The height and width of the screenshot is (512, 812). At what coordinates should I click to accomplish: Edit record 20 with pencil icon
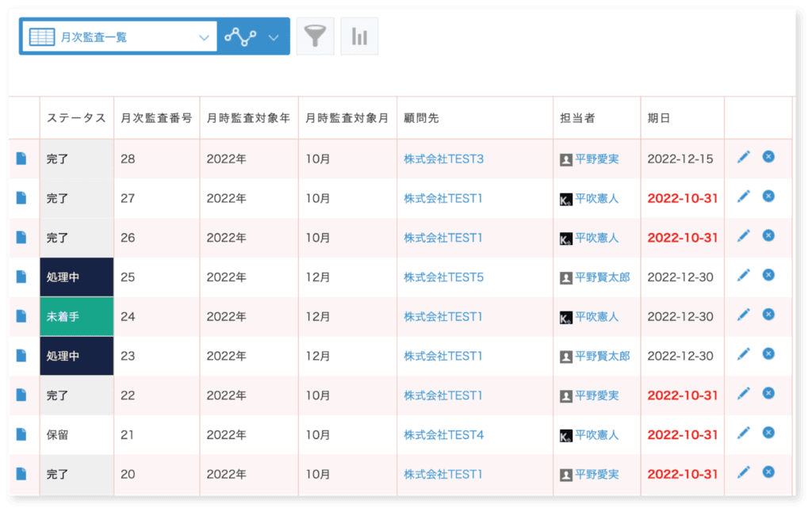point(744,472)
